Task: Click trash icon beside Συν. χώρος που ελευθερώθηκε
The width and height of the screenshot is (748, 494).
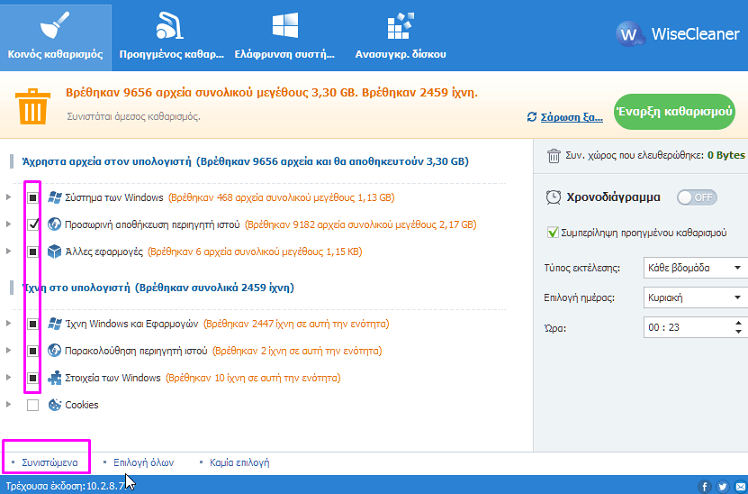Action: (553, 155)
